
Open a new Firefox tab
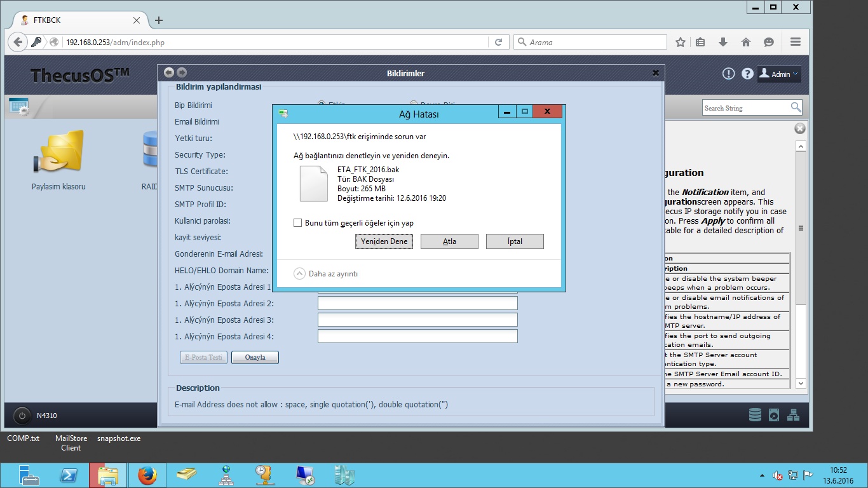pyautogui.click(x=159, y=20)
